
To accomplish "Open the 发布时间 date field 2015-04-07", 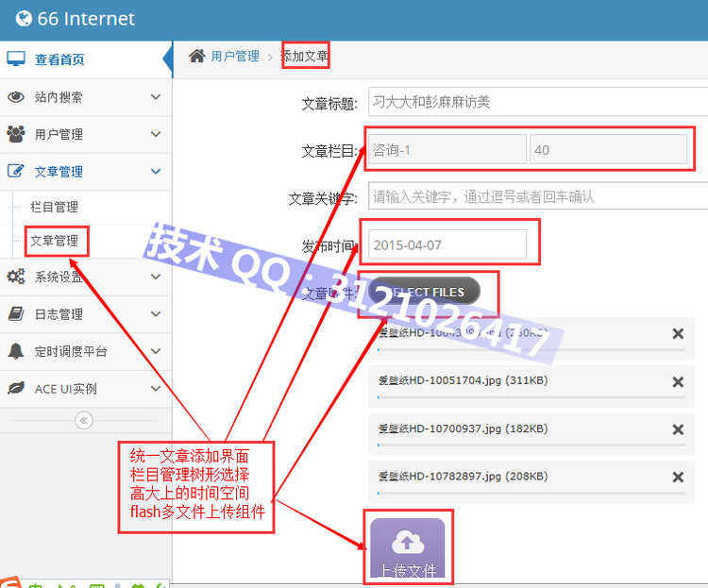I will coord(447,244).
